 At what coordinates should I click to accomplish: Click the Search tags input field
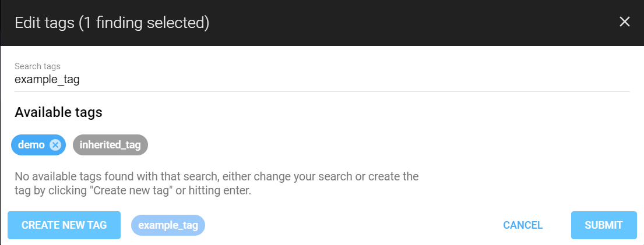[322, 80]
